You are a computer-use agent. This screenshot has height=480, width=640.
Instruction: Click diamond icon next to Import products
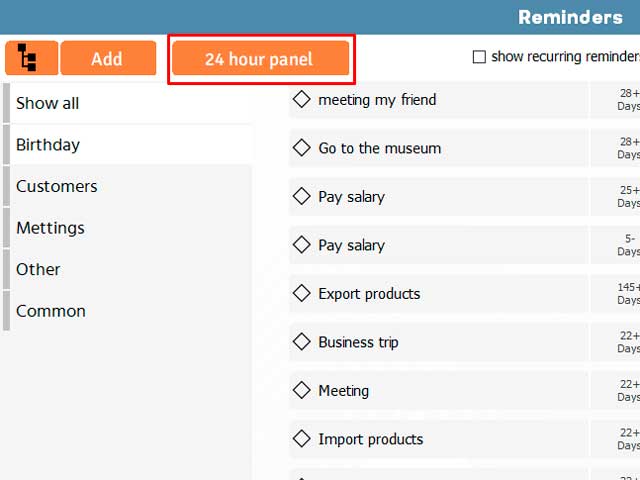click(302, 439)
